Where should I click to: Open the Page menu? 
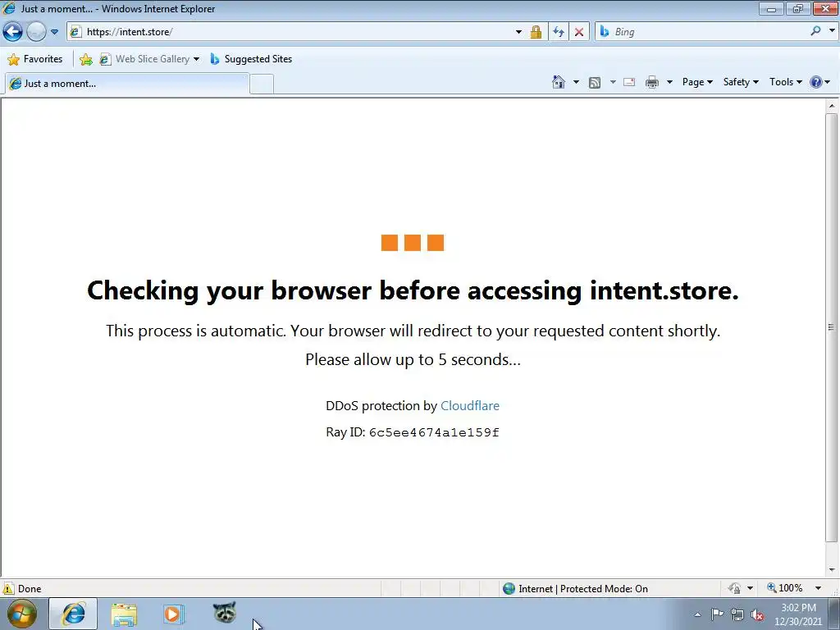coord(697,82)
